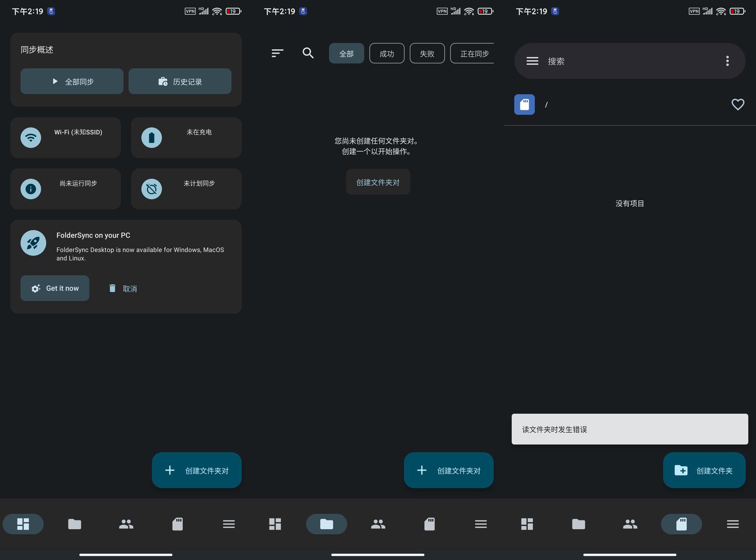Favorite the / path with heart icon
Image resolution: width=756 pixels, height=560 pixels.
pyautogui.click(x=738, y=105)
